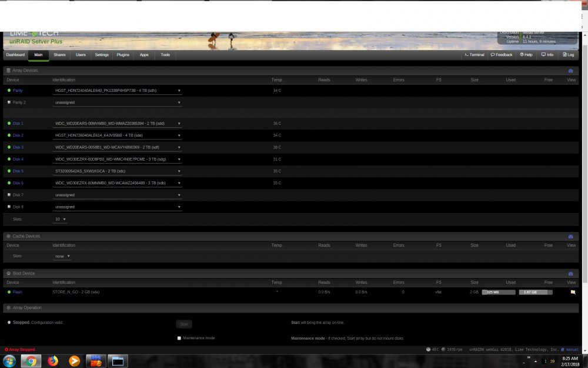Click the green status indicator beside Flash
The image size is (588, 368).
(9, 292)
